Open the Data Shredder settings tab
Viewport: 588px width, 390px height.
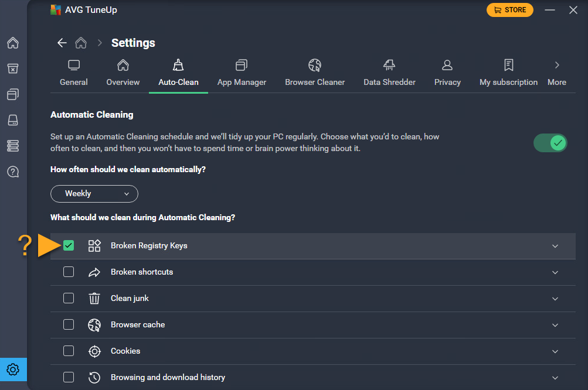point(389,73)
